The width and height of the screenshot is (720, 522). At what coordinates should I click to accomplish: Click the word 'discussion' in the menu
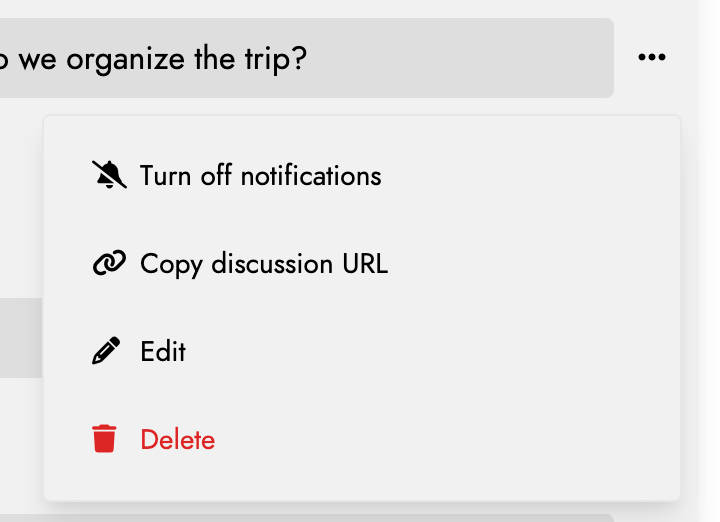click(272, 264)
